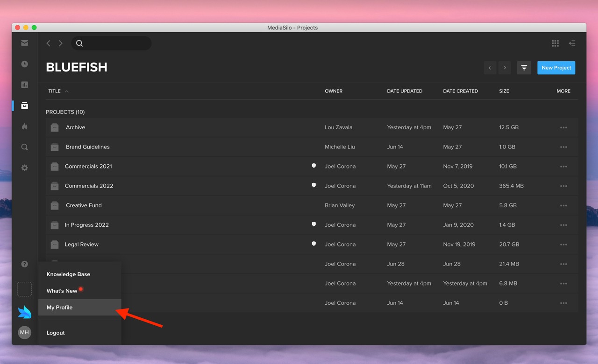Open the recent activity clock icon
Image resolution: width=598 pixels, height=364 pixels.
pos(25,64)
